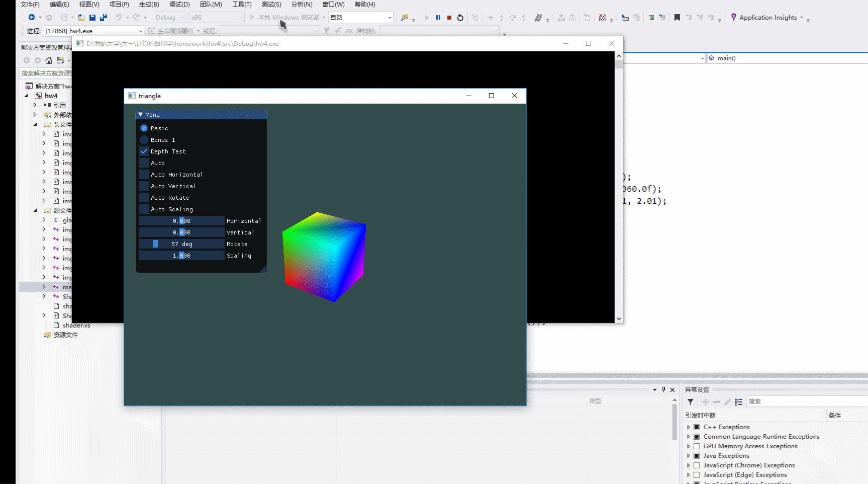Click the Step Over icon
868x484 pixels.
pos(513,18)
